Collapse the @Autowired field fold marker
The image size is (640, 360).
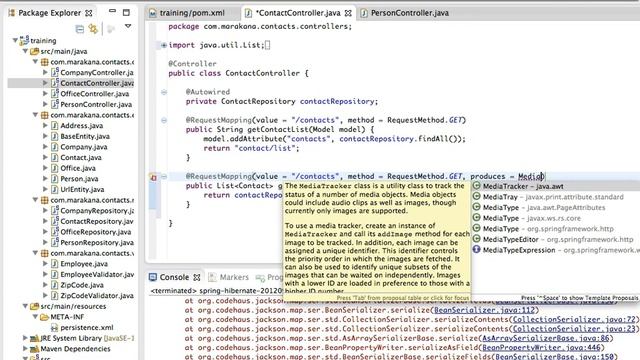point(164,92)
